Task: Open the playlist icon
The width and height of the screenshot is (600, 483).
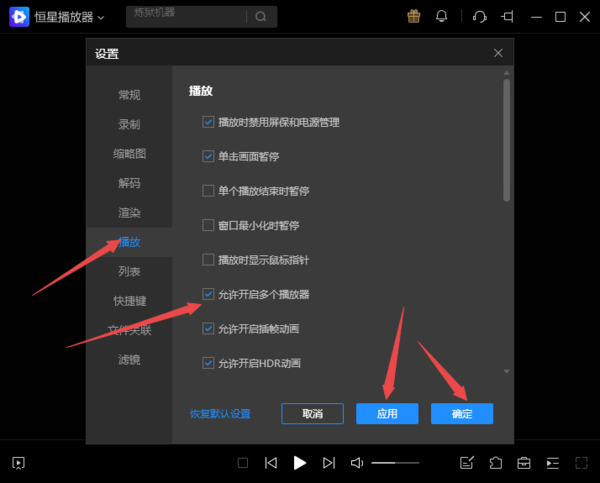Action: [553, 463]
